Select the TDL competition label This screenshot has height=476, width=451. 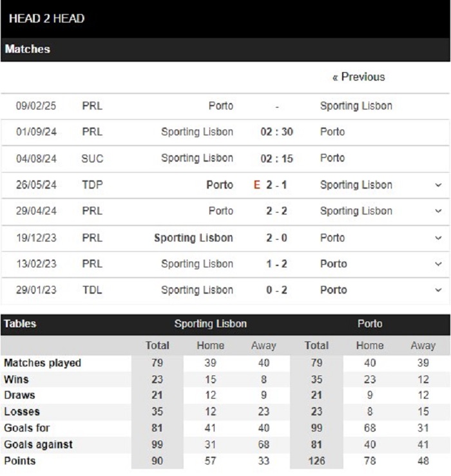pos(92,290)
